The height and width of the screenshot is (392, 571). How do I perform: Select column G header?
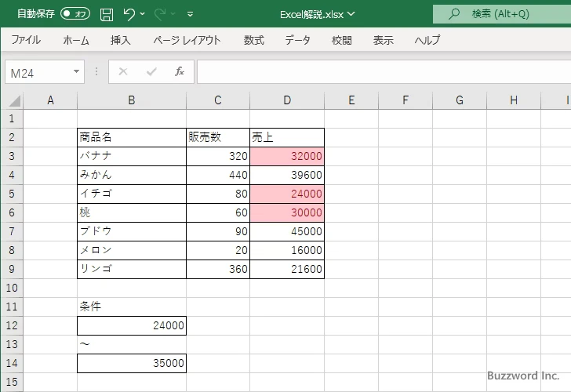pos(460,100)
